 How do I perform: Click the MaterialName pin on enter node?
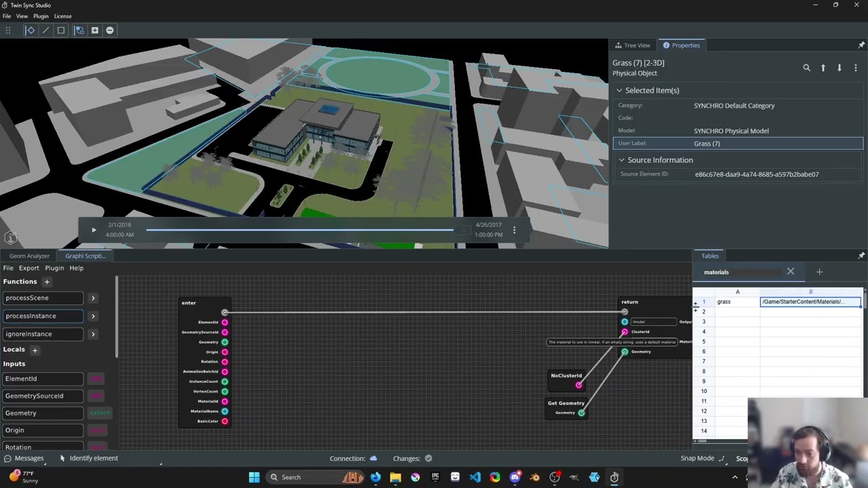pyautogui.click(x=224, y=411)
